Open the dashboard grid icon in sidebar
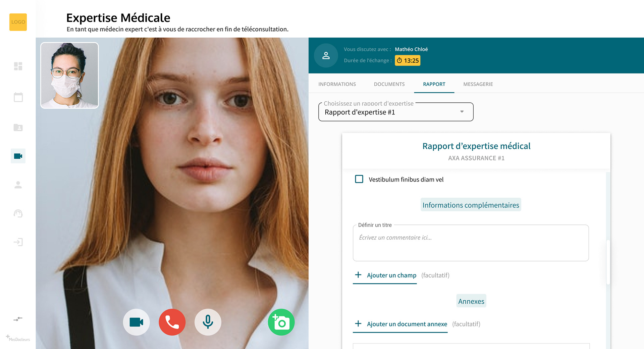The image size is (644, 349). [18, 66]
